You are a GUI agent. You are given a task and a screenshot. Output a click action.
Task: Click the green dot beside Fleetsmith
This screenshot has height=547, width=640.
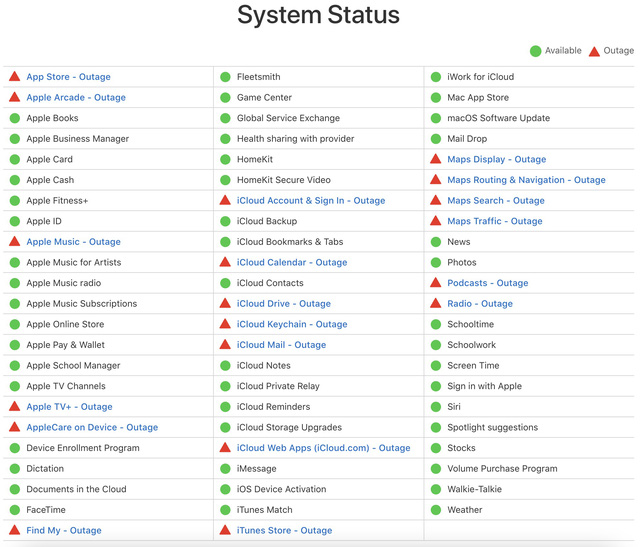225,77
